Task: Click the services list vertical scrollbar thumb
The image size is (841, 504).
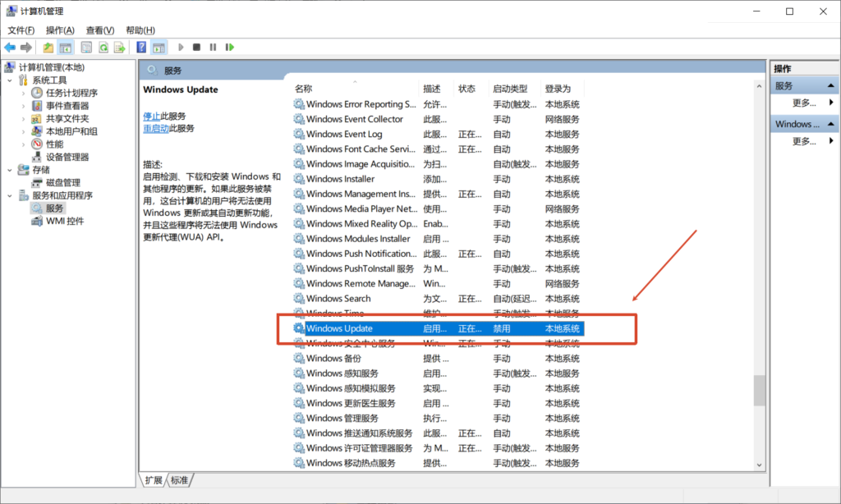Action: 759,391
